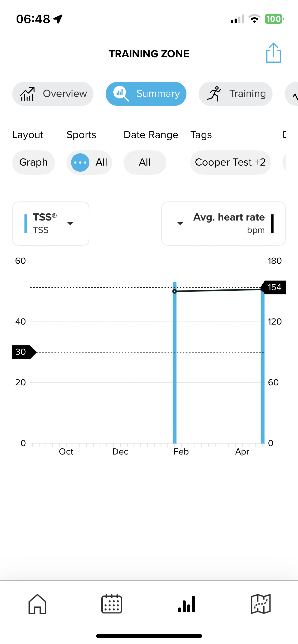
Task: Toggle the Sports All filter
Action: (89, 163)
